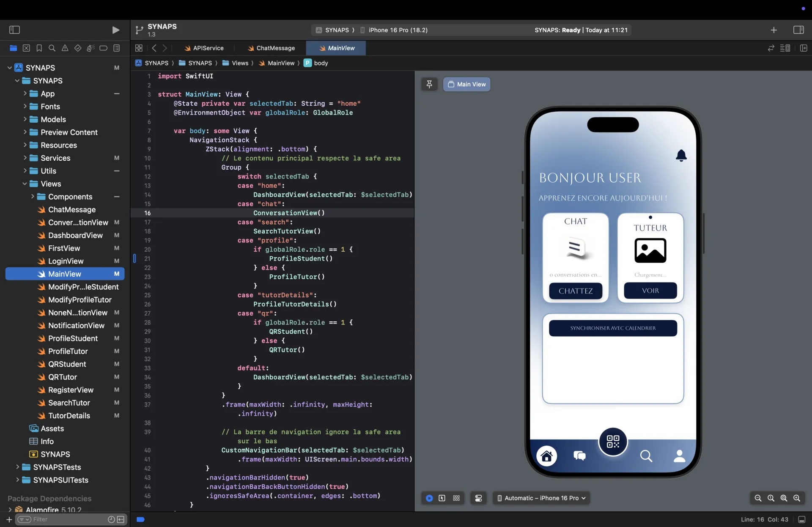Pin the canvas preview
The image size is (812, 527).
coord(429,84)
